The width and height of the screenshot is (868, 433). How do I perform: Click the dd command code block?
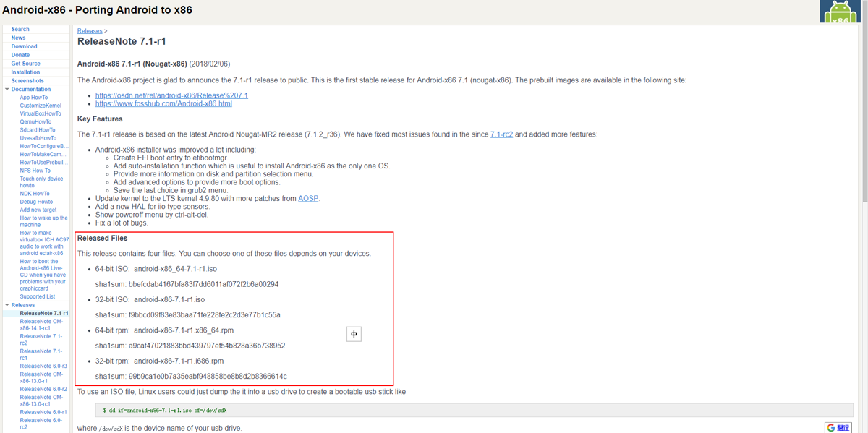(x=474, y=410)
